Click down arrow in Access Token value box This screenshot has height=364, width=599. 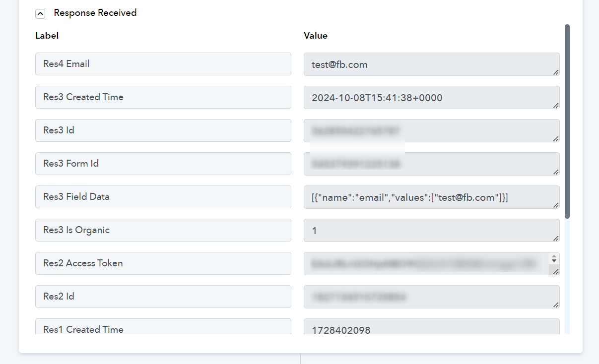pyautogui.click(x=554, y=261)
